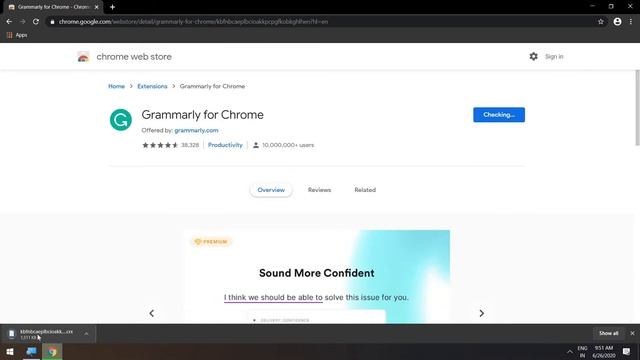640x360 pixels.
Task: Show all downloads
Action: (x=609, y=333)
